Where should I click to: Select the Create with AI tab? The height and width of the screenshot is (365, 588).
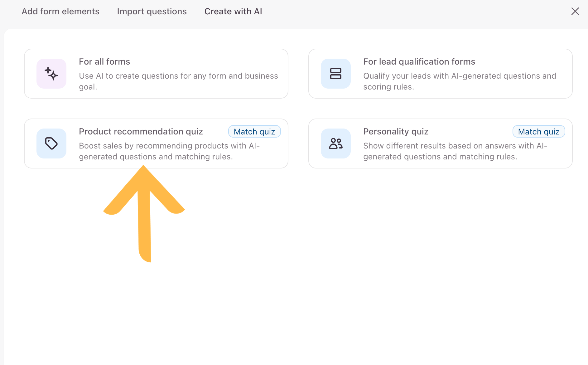pyautogui.click(x=233, y=11)
